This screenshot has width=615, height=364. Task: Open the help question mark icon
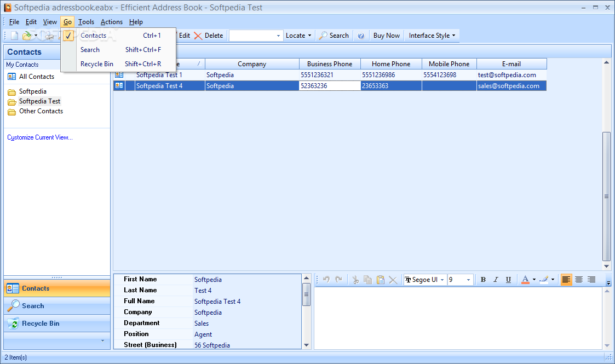click(x=361, y=36)
